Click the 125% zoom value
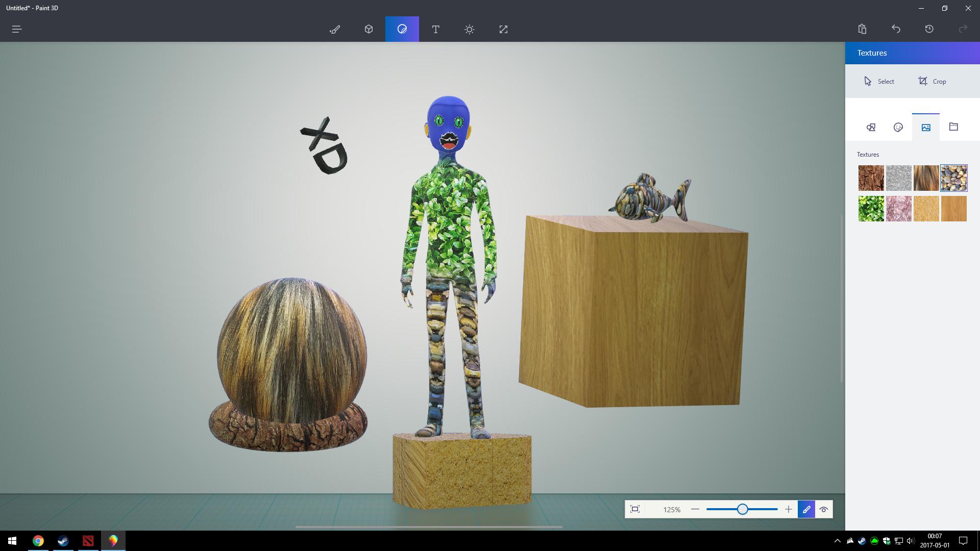The width and height of the screenshot is (980, 551). click(672, 510)
